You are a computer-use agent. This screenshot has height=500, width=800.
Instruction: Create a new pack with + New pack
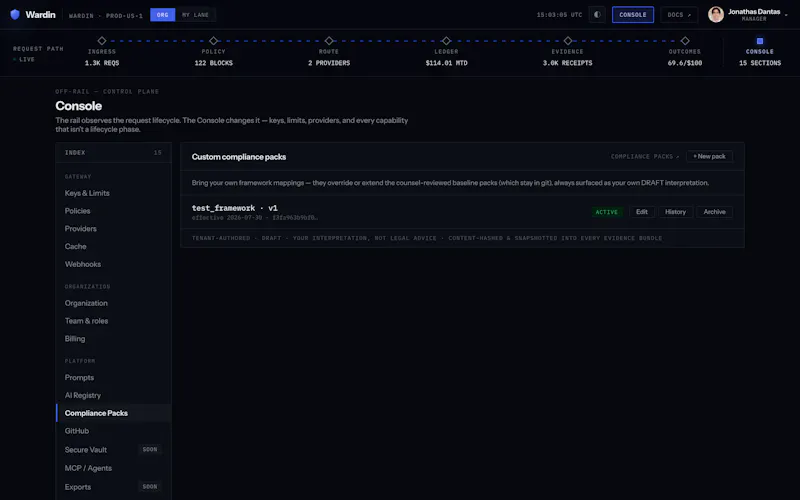709,156
